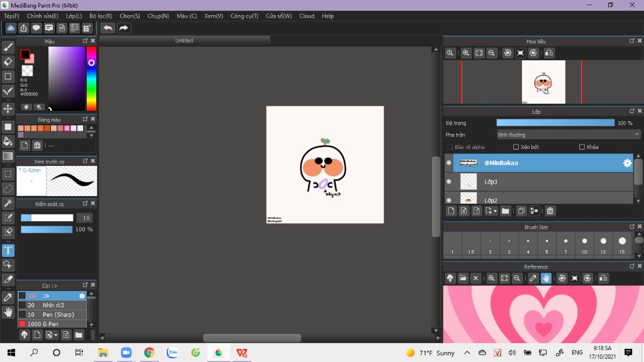
Task: Delete palette color with trash icon
Action: click(37, 145)
